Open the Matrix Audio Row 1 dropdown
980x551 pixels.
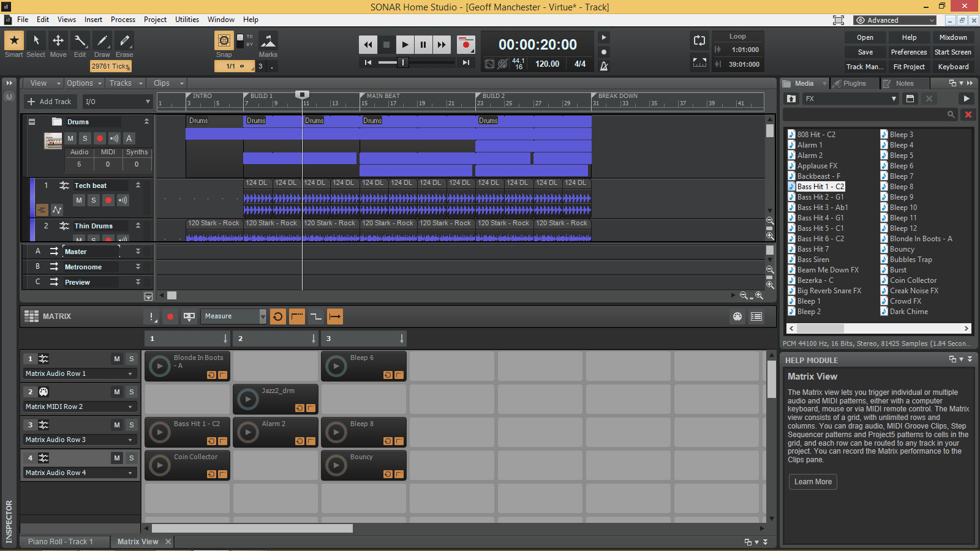[129, 373]
